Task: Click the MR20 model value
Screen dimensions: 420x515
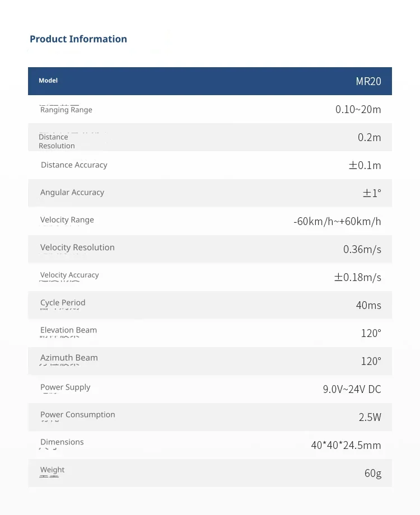Action: pos(368,81)
